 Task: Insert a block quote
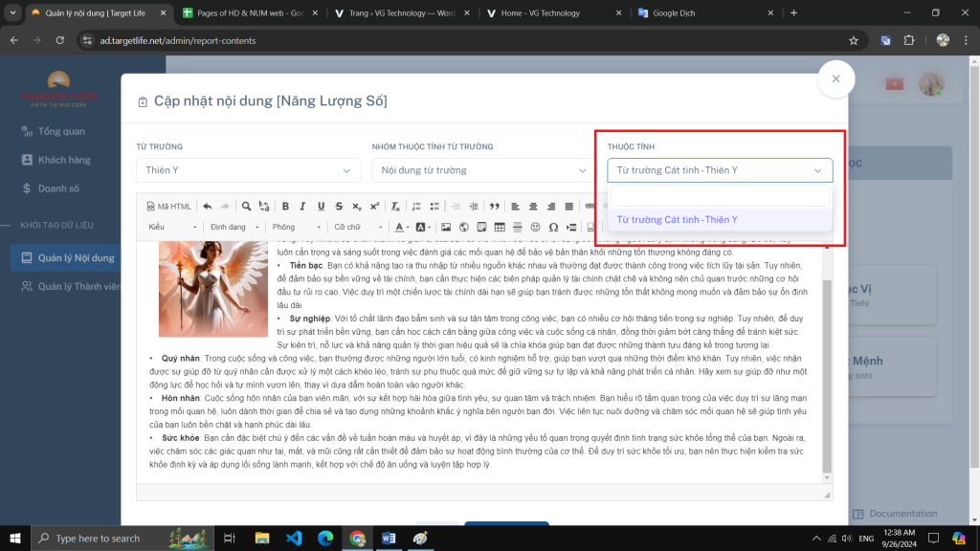(x=495, y=207)
